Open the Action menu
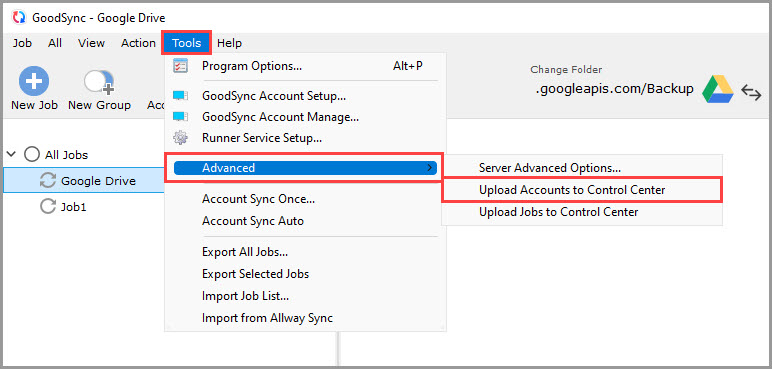This screenshot has width=772, height=369. (x=138, y=43)
